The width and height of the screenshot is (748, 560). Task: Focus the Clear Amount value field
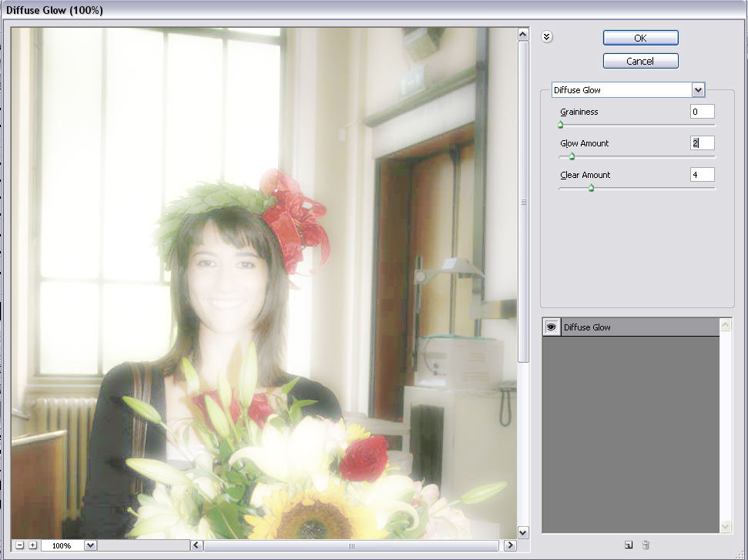coord(703,175)
